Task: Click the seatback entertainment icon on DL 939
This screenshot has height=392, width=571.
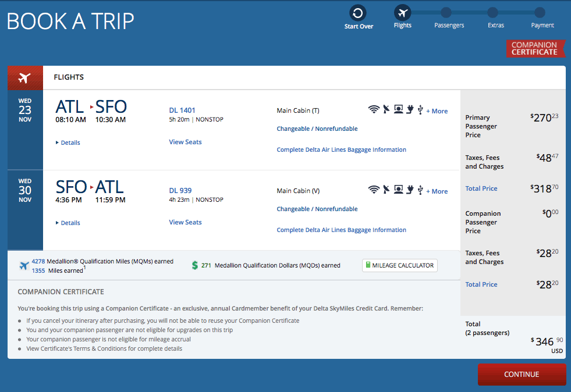Action: click(x=398, y=190)
